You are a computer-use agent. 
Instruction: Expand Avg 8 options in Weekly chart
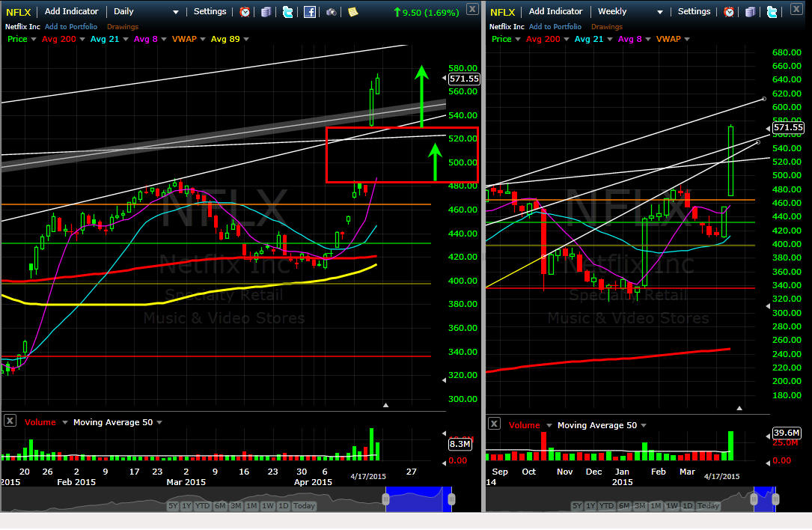tap(648, 40)
